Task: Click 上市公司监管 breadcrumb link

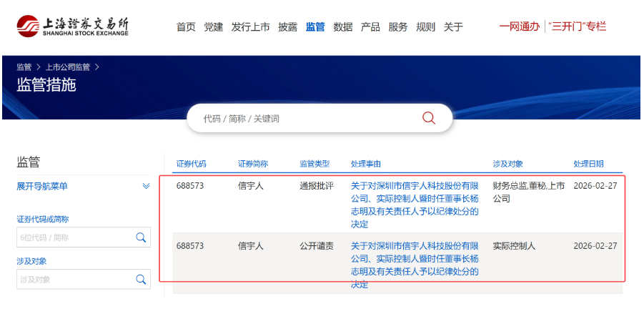Action: tap(68, 67)
